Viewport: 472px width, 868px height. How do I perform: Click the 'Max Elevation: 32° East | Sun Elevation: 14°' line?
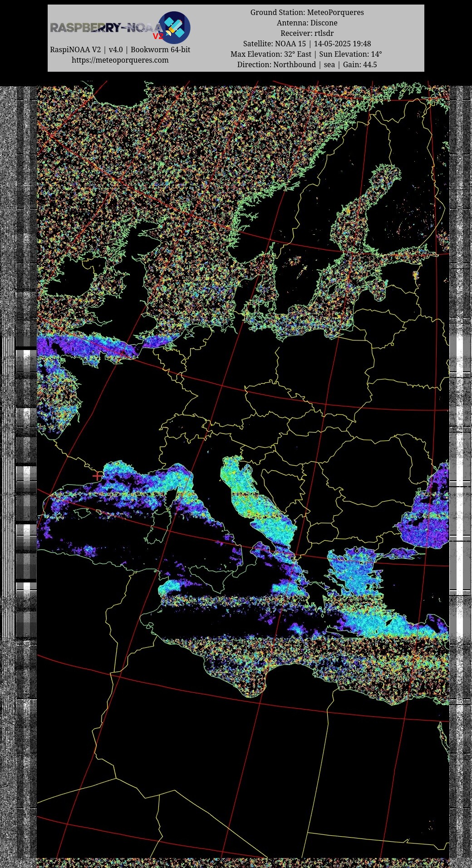click(306, 54)
